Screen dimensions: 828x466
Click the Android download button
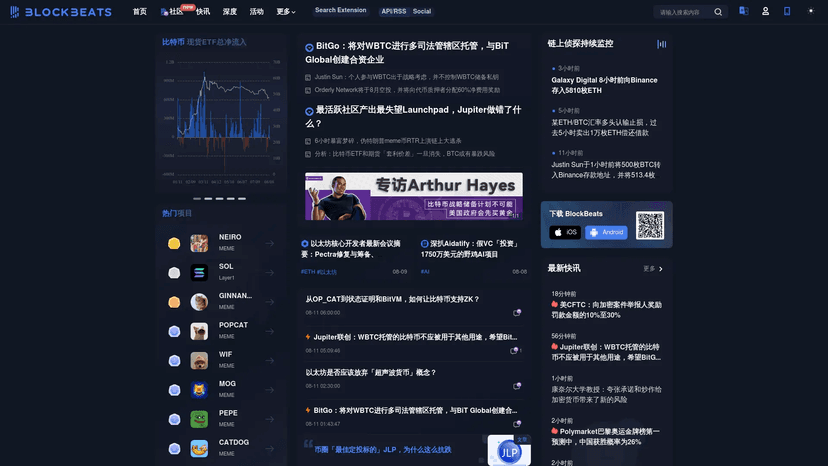(x=607, y=232)
